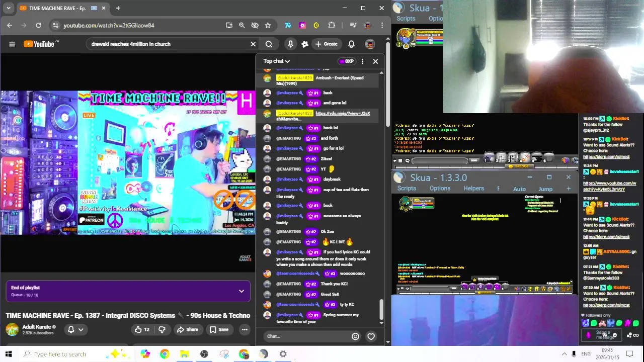The width and height of the screenshot is (644, 362).
Task: Open Chrome extensions puzzle icon
Action: (x=332, y=25)
